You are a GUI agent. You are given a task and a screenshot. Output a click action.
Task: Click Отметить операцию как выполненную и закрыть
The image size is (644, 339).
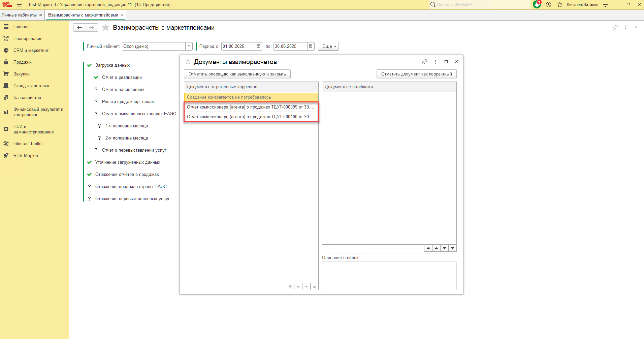[x=237, y=74]
